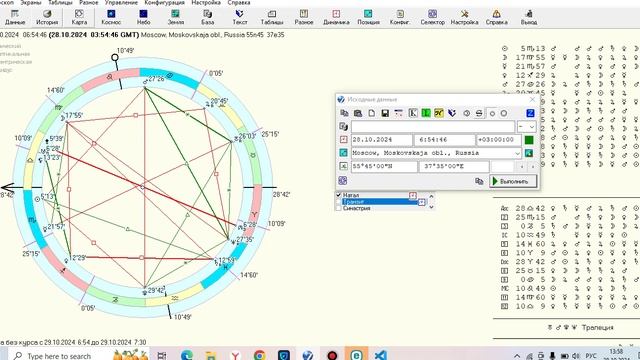This screenshot has width=640, height=360.
Task: Click the Конфиг. toolbar icon
Action: coord(400,18)
